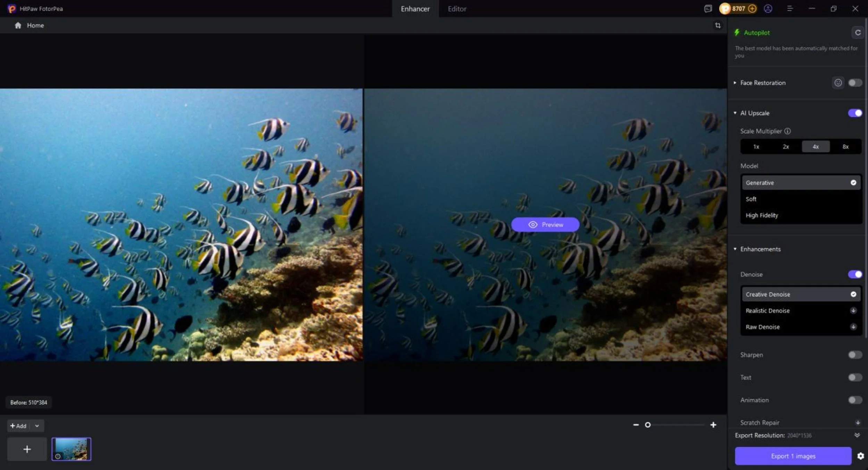Open the Add dropdown arrow
The width and height of the screenshot is (868, 470).
tap(37, 426)
